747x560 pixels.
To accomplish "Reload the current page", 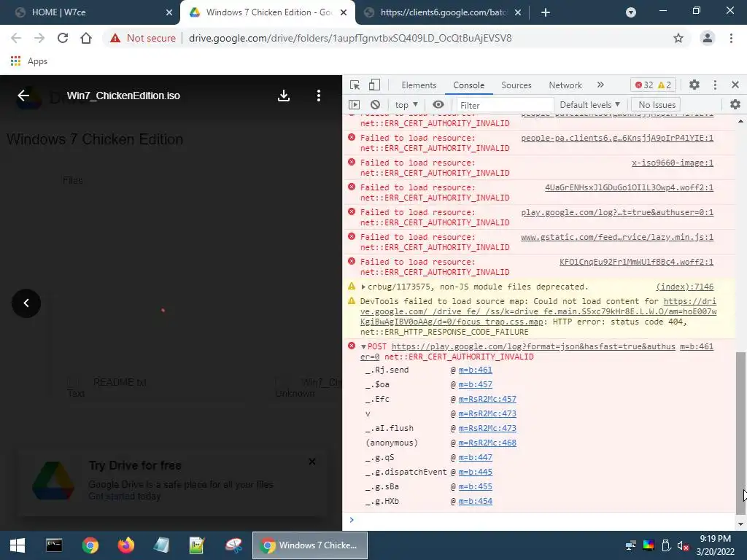I will pos(63,38).
